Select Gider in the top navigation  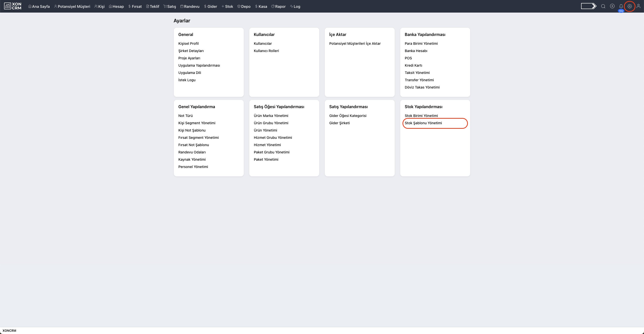[x=210, y=7]
